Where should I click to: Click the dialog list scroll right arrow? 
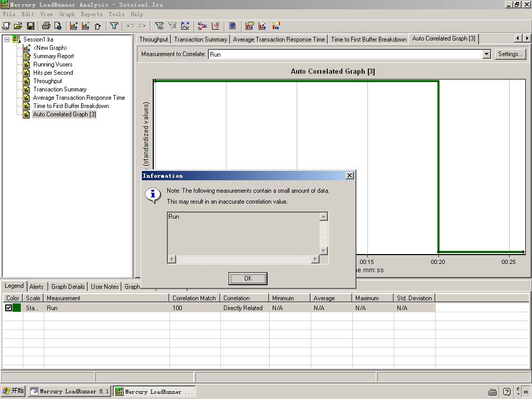click(315, 259)
